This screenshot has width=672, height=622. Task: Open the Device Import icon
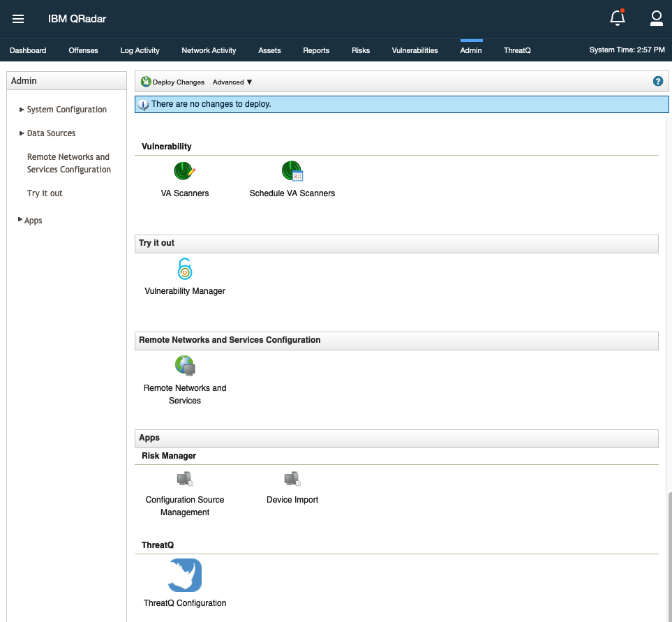click(292, 478)
